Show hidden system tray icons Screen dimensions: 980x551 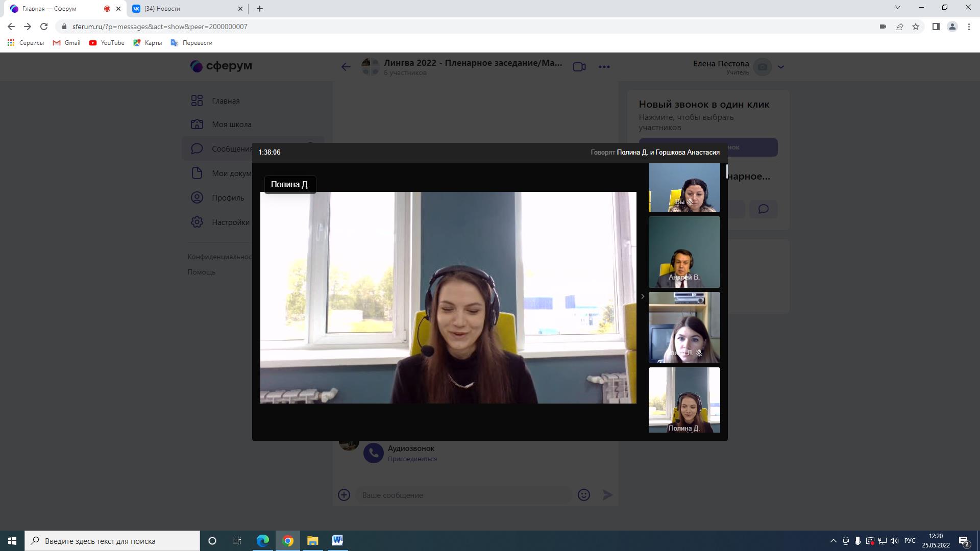click(x=833, y=541)
